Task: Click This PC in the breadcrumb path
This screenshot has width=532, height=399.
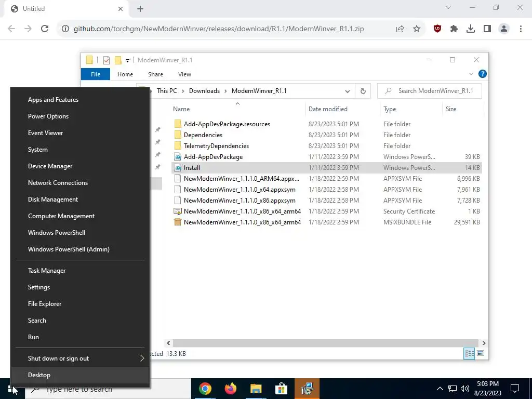Action: click(x=167, y=91)
